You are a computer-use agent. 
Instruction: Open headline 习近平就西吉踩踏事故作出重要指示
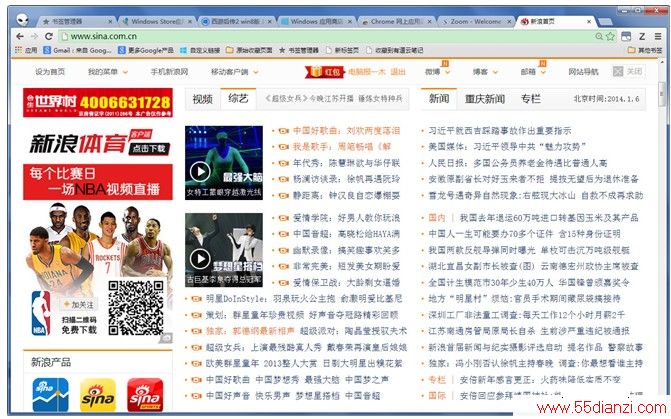point(500,131)
